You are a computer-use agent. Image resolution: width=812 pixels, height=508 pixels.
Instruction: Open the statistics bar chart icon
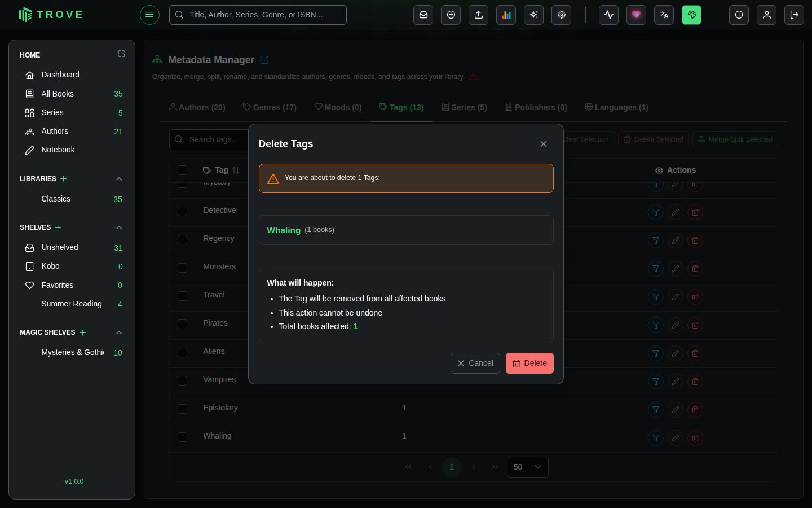tap(506, 15)
